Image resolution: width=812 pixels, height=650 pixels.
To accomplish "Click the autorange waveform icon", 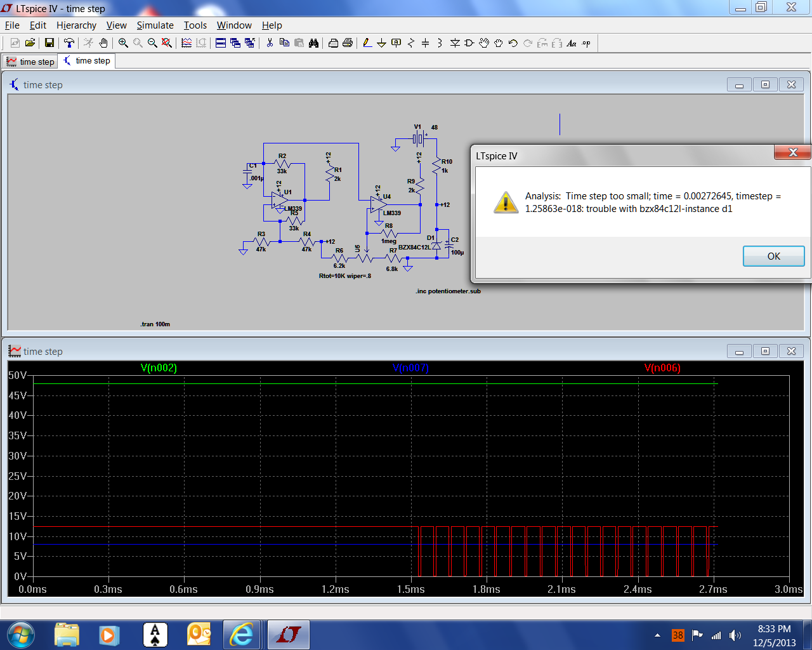I will (x=187, y=43).
